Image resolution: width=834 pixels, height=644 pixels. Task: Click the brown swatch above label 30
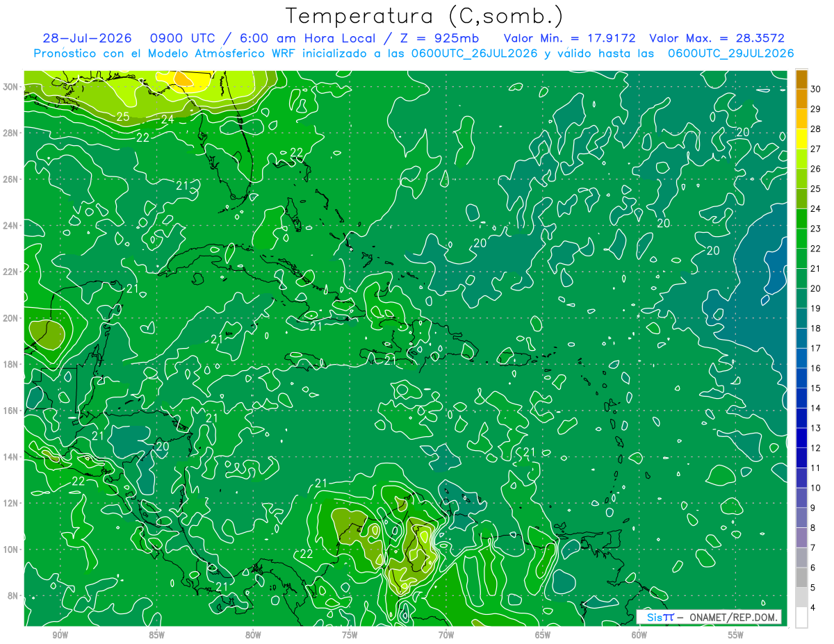802,79
